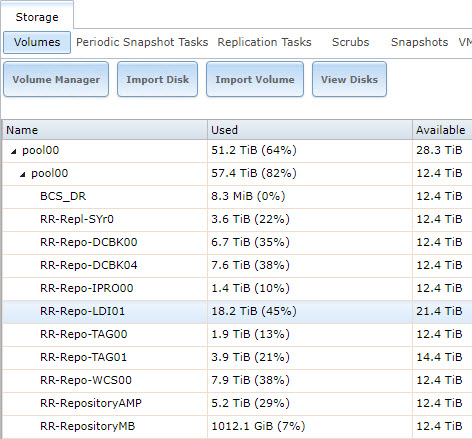Click the 28.3 TiB available value
The image size is (472, 439).
point(439,150)
